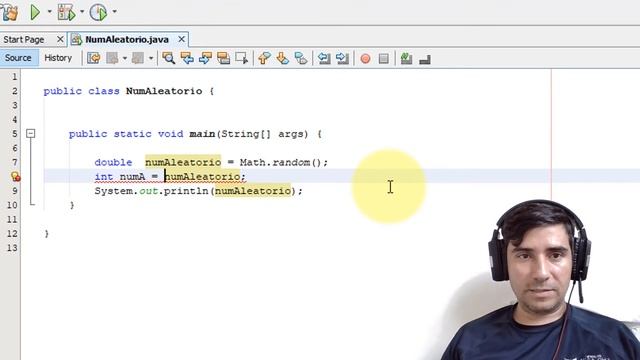Viewport: 640px width, 360px height.
Task: Click the error hint bulb on line 8
Action: tap(15, 176)
